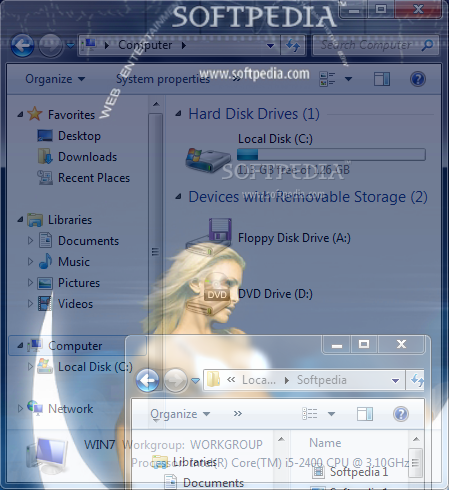This screenshot has height=490, width=449.
Task: Go back in the Softpedia window
Action: pyautogui.click(x=147, y=380)
